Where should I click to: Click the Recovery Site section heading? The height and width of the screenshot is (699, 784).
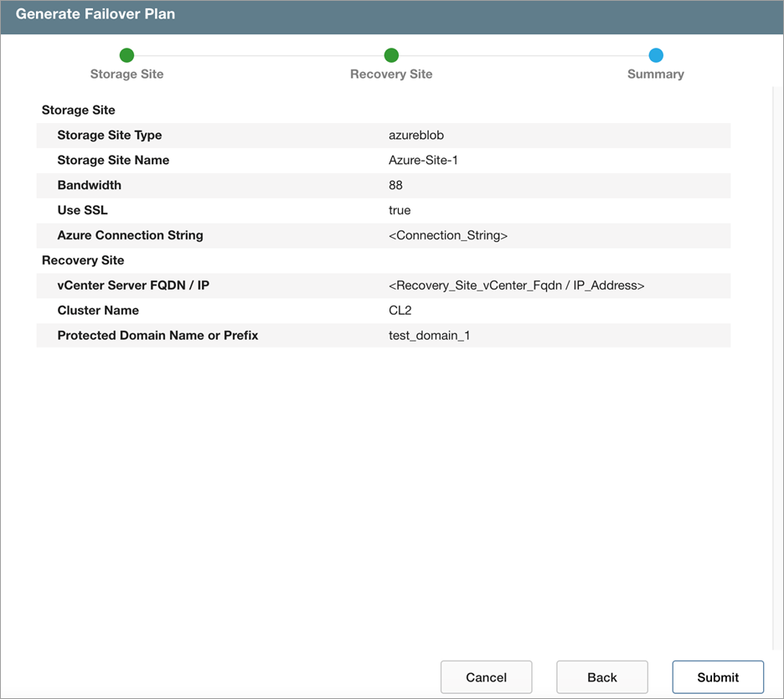tap(83, 260)
